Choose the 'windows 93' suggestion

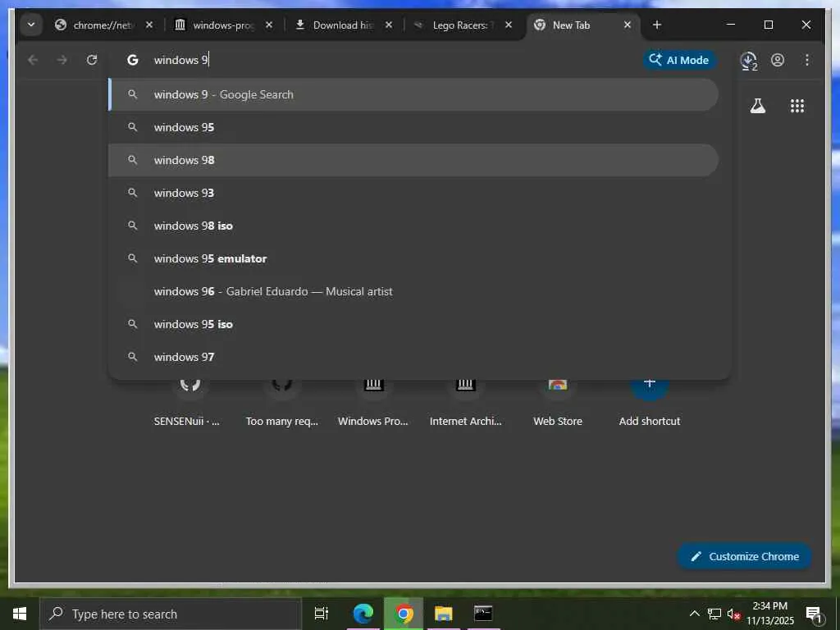tap(413, 193)
